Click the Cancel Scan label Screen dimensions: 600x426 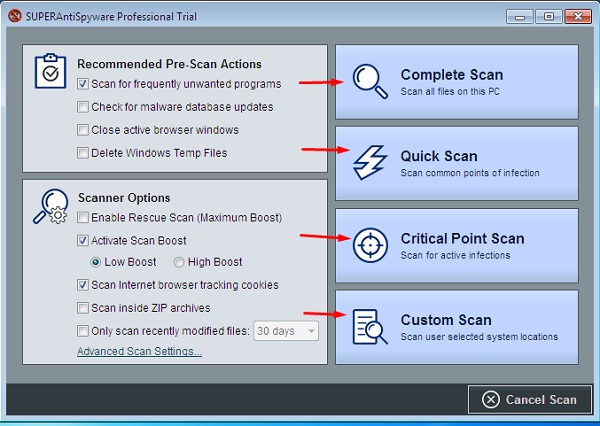click(x=541, y=400)
